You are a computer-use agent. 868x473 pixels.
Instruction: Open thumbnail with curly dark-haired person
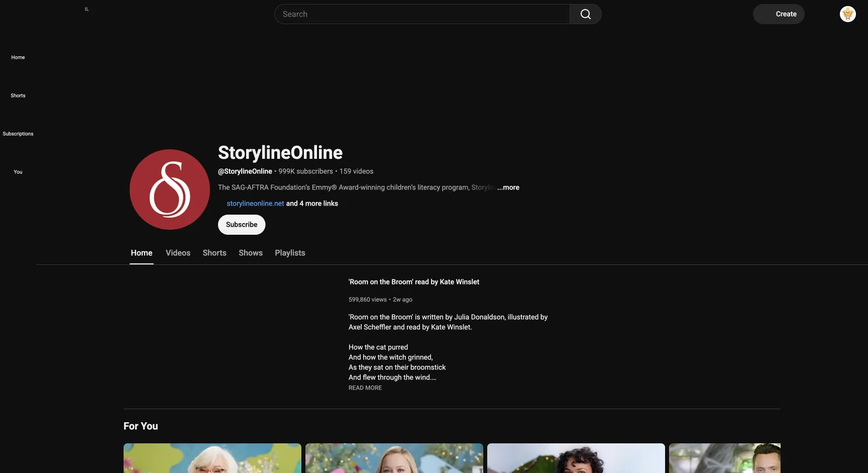(x=576, y=458)
